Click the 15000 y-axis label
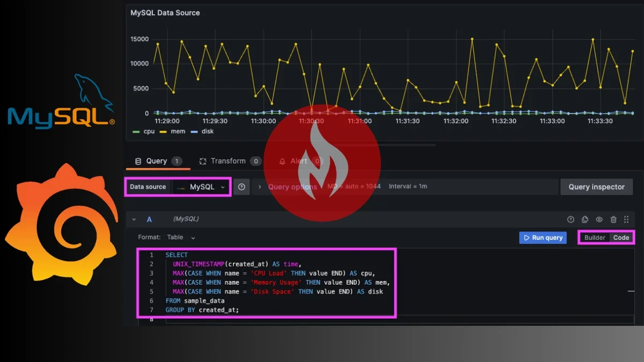 (140, 39)
